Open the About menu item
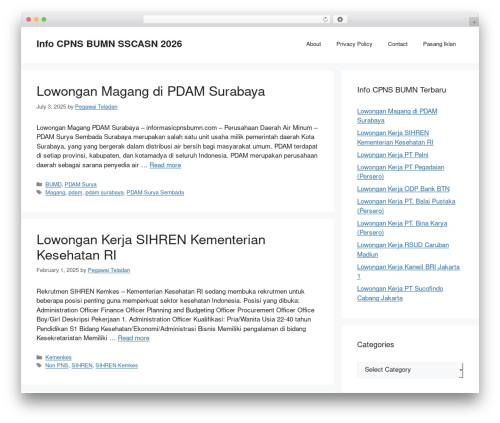 (x=313, y=44)
